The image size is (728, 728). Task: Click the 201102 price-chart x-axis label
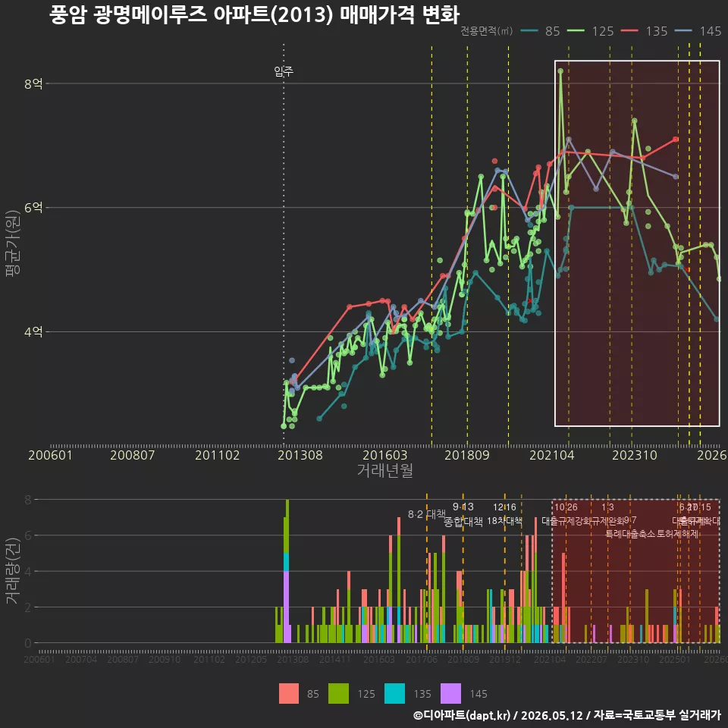(218, 455)
